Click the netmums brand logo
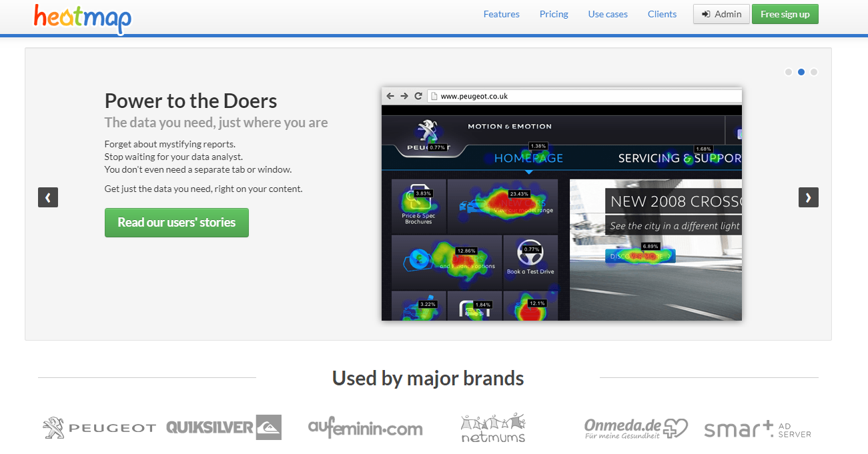The width and height of the screenshot is (868, 454). (492, 428)
